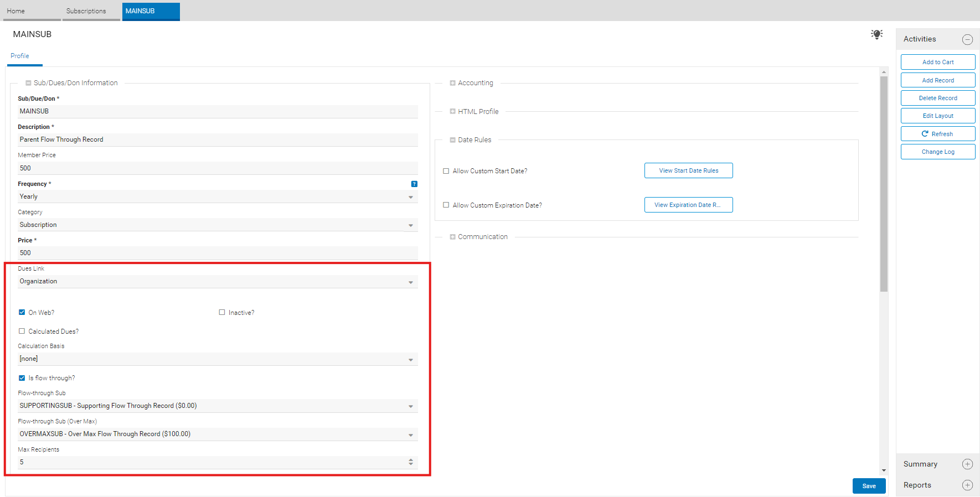Collapse the Date Rules section
The width and height of the screenshot is (980, 497).
[x=452, y=140]
